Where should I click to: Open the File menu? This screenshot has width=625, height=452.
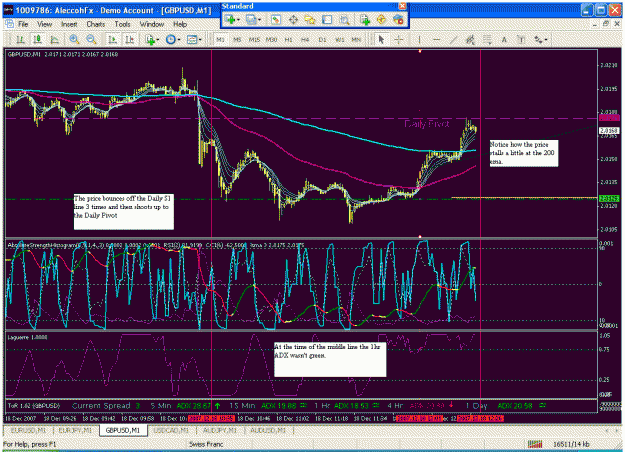point(23,24)
